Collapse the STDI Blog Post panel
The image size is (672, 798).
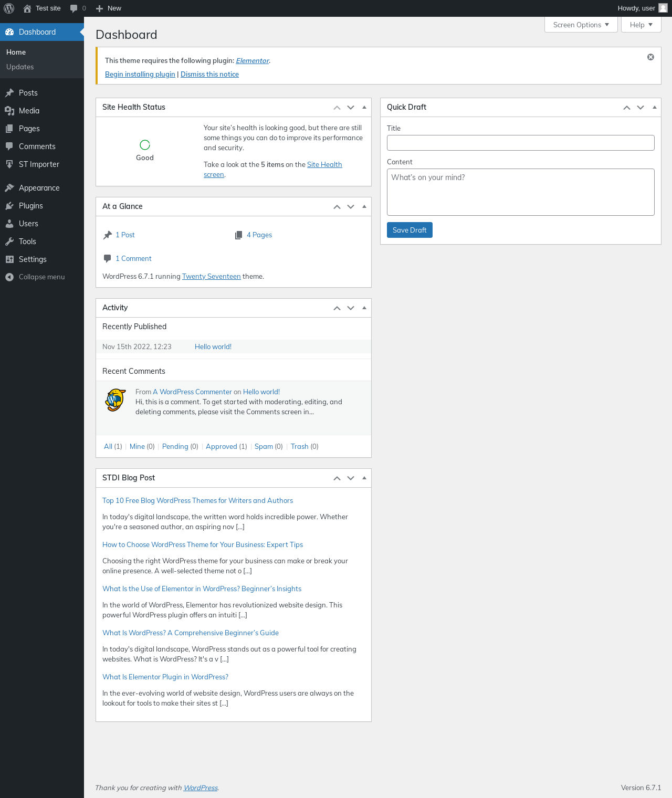[364, 478]
